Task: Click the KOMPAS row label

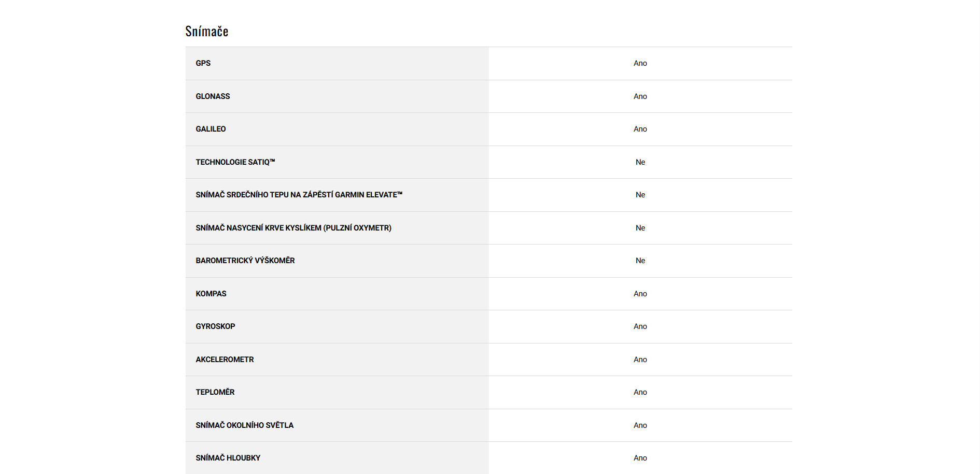Action: 211,294
